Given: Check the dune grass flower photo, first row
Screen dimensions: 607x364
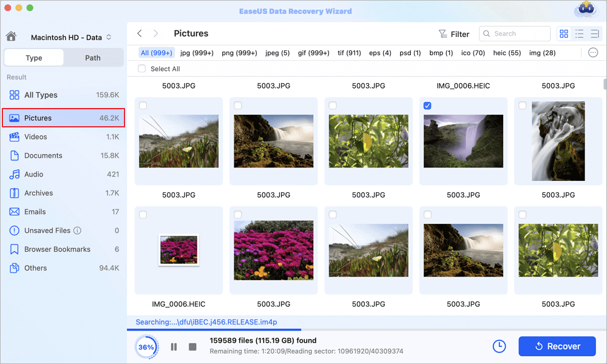Looking at the screenshot, I should [143, 105].
